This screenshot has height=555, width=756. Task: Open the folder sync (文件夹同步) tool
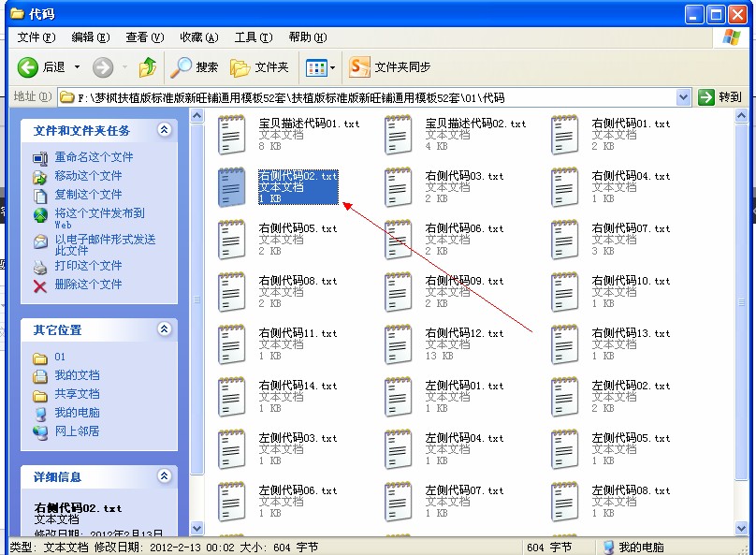(390, 67)
